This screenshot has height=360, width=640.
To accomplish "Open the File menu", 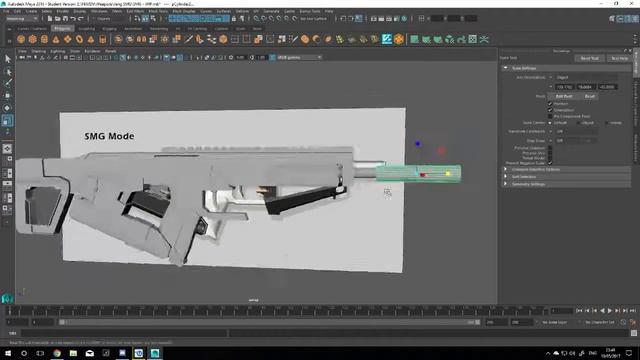I will click(x=6, y=11).
